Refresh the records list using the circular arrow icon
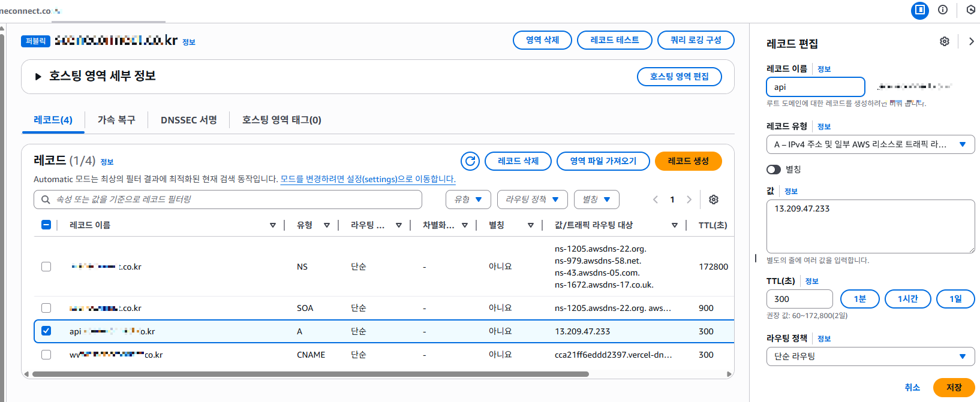980x402 pixels. [470, 161]
